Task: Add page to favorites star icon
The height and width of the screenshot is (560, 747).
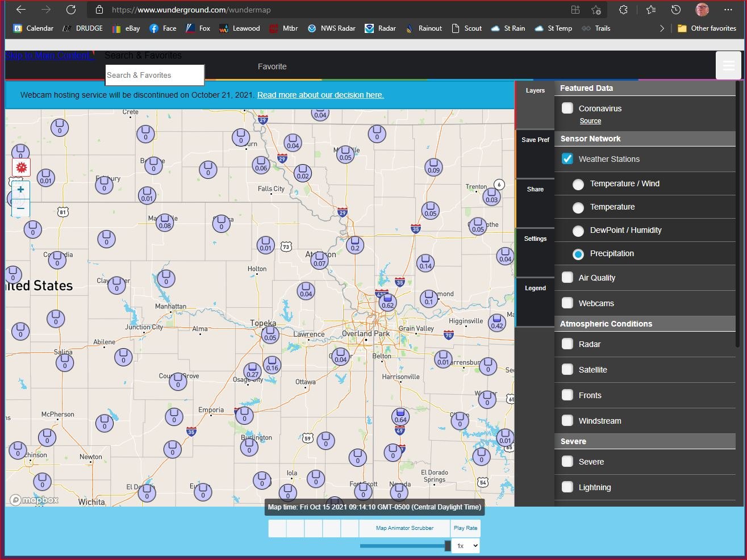Action: click(x=596, y=10)
